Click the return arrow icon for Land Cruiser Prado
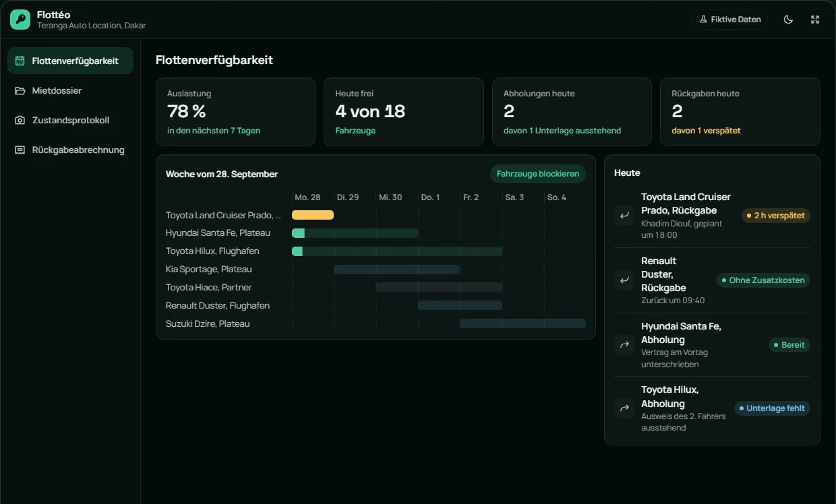Image resolution: width=836 pixels, height=504 pixels. coord(624,216)
